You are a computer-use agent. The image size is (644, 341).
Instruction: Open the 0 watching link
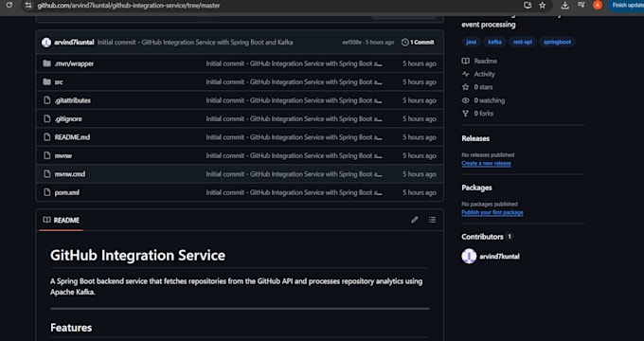point(490,100)
